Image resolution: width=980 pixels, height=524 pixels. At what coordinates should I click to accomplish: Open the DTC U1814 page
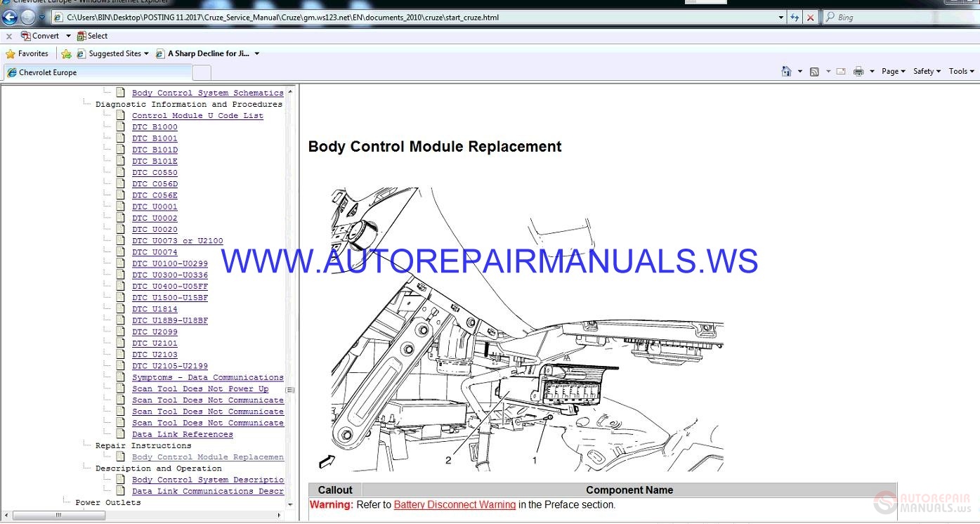155,309
